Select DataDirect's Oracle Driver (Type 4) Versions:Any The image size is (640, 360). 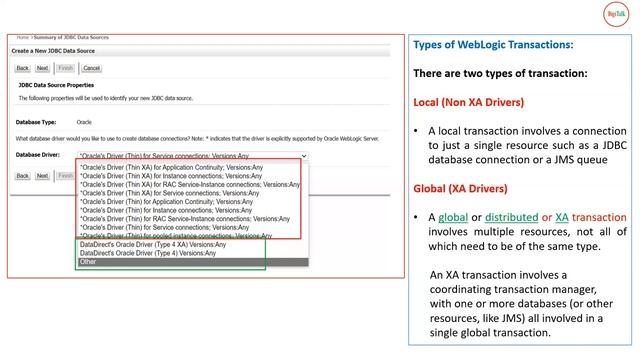pyautogui.click(x=148, y=253)
